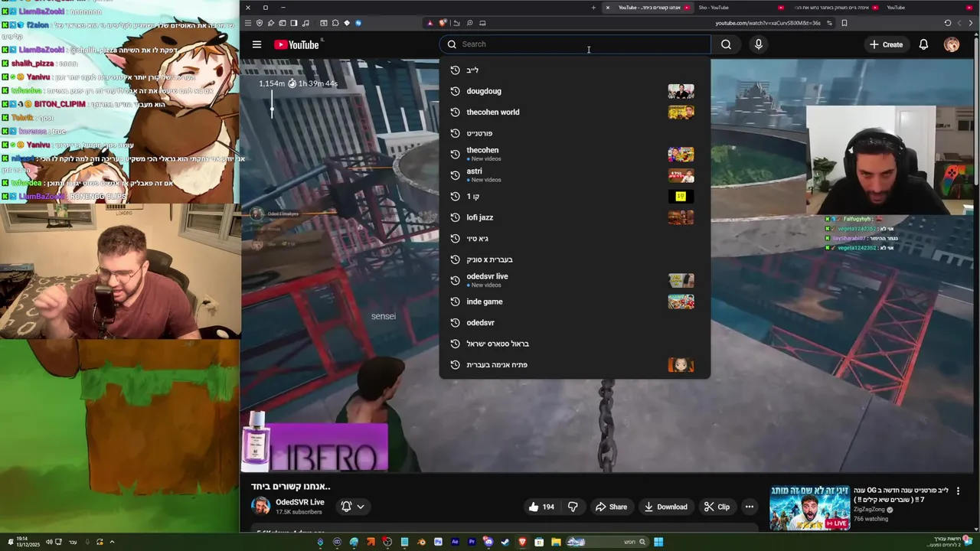Click the magnifier search button beside the search box
The width and height of the screenshot is (980, 551).
coord(726,44)
